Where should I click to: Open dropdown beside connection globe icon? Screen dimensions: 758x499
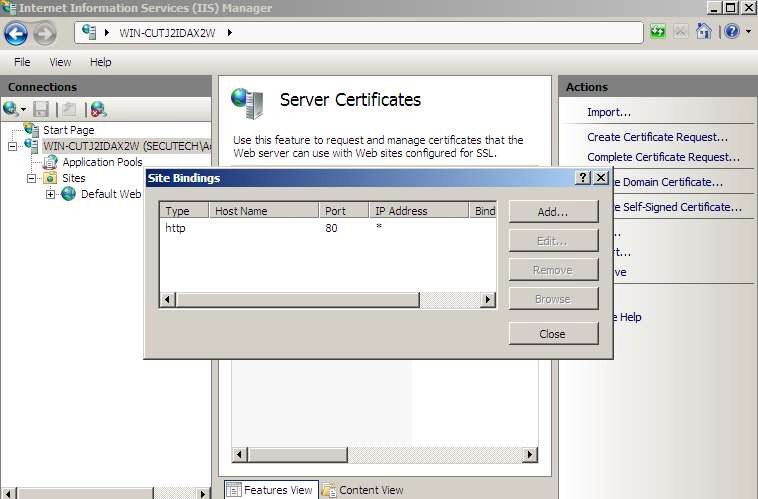tap(23, 110)
